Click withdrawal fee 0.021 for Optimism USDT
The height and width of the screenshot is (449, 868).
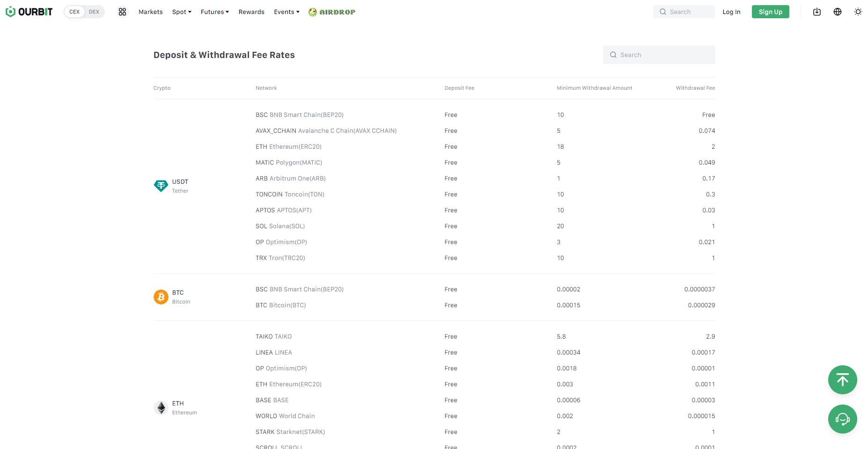pyautogui.click(x=707, y=242)
